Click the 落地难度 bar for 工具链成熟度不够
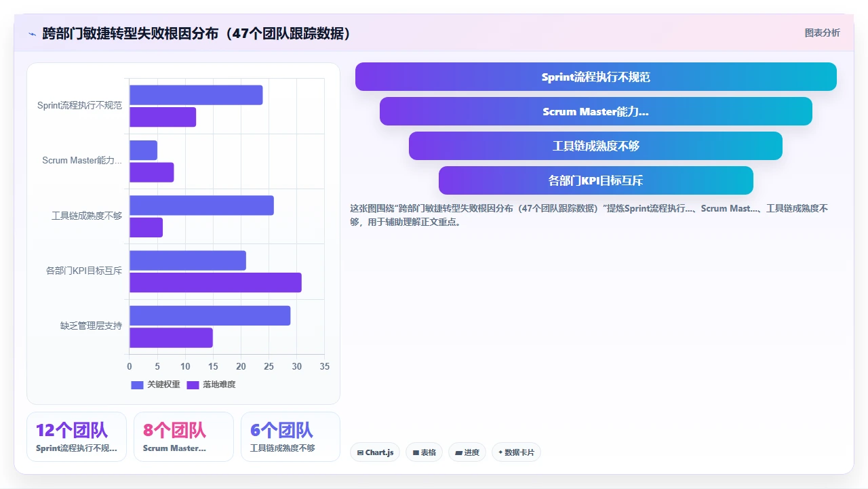The image size is (868, 489). point(146,227)
